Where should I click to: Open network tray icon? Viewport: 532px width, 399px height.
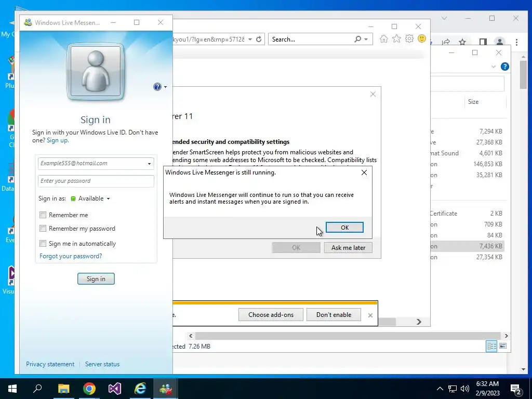pyautogui.click(x=453, y=389)
